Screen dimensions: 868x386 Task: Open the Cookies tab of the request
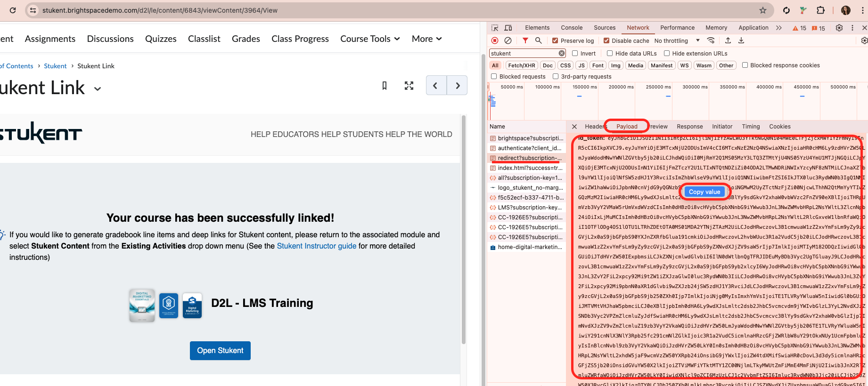(x=779, y=127)
